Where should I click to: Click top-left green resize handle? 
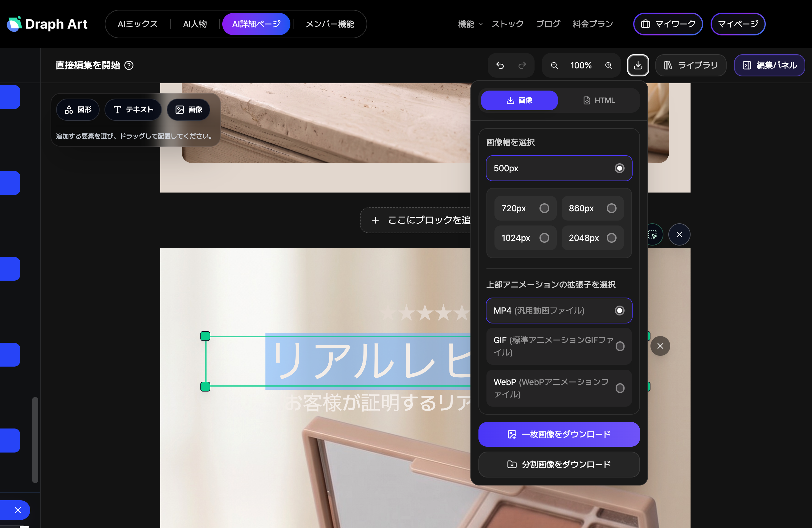(x=205, y=336)
